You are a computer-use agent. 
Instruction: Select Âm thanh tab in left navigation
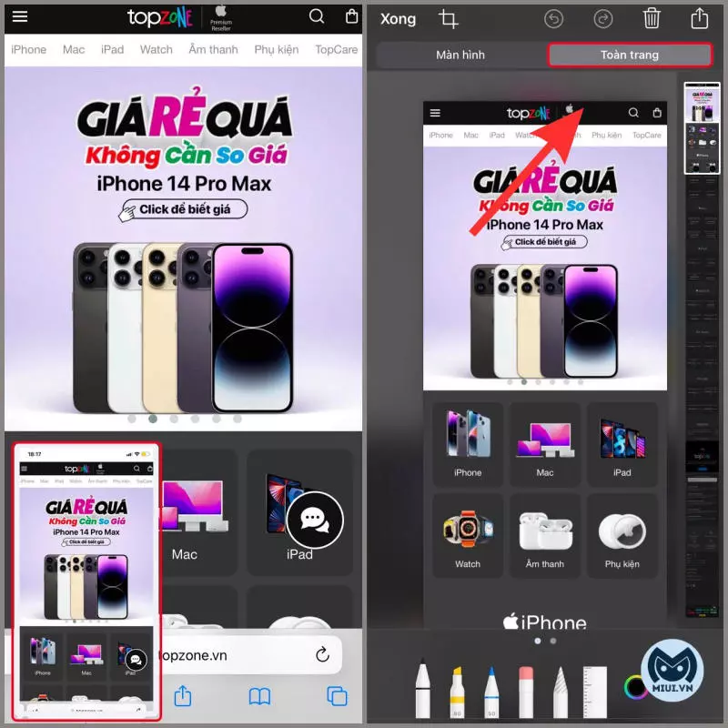(213, 50)
